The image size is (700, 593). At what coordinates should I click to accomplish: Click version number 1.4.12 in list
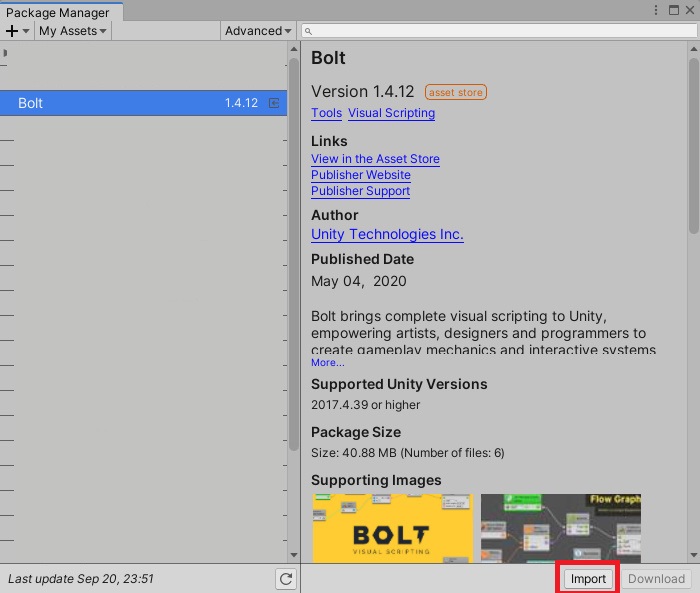tap(241, 103)
